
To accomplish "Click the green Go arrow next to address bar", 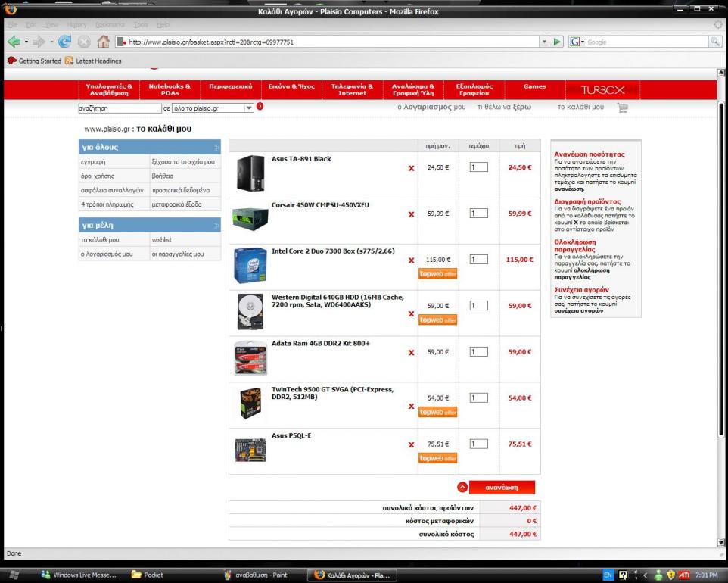I will pos(557,42).
